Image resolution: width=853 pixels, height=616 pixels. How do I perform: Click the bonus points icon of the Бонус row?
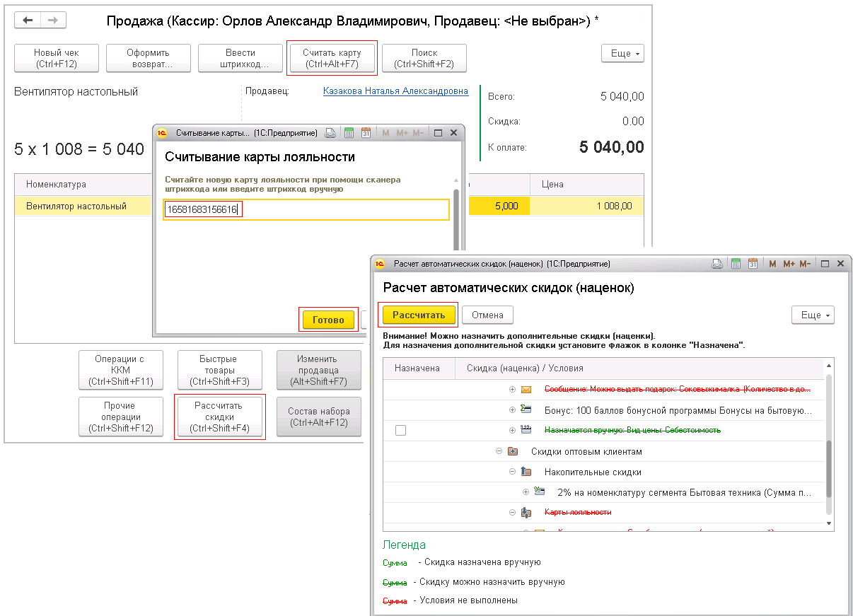coord(526,409)
